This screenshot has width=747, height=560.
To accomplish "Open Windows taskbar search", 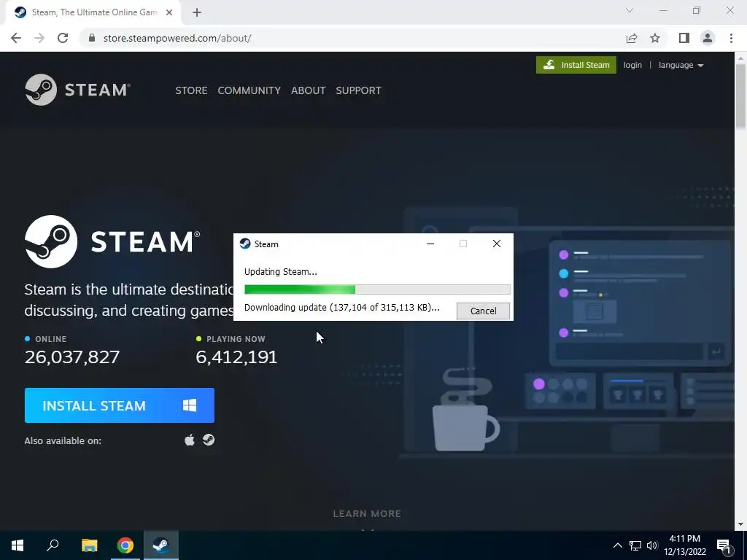I will pos(53,545).
